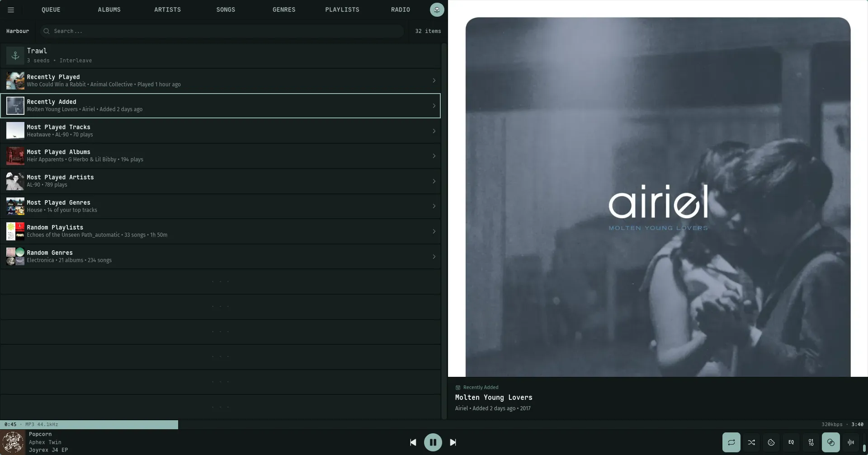The image size is (868, 455).
Task: Seek within the playback progress bar
Action: click(434, 425)
